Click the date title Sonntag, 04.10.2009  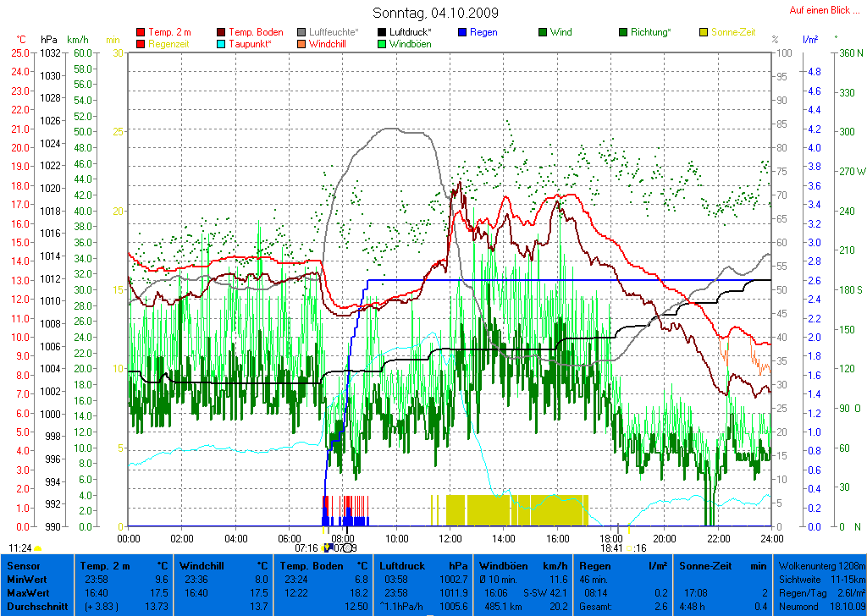click(435, 13)
